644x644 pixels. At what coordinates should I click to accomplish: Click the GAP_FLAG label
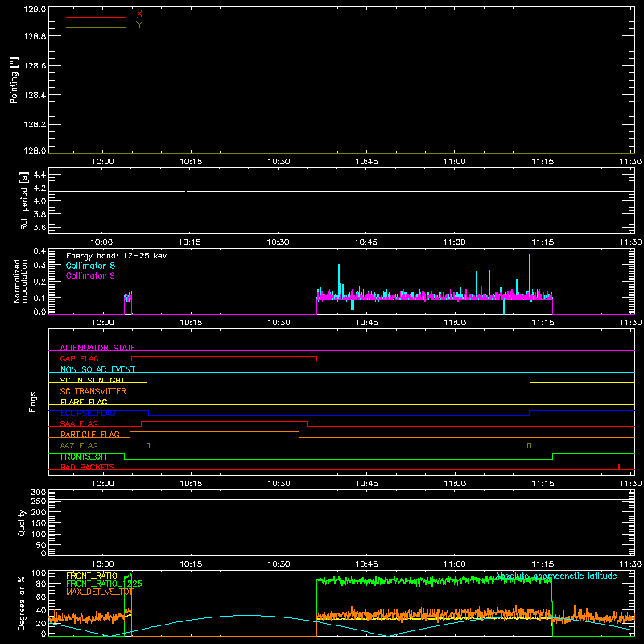(x=79, y=358)
